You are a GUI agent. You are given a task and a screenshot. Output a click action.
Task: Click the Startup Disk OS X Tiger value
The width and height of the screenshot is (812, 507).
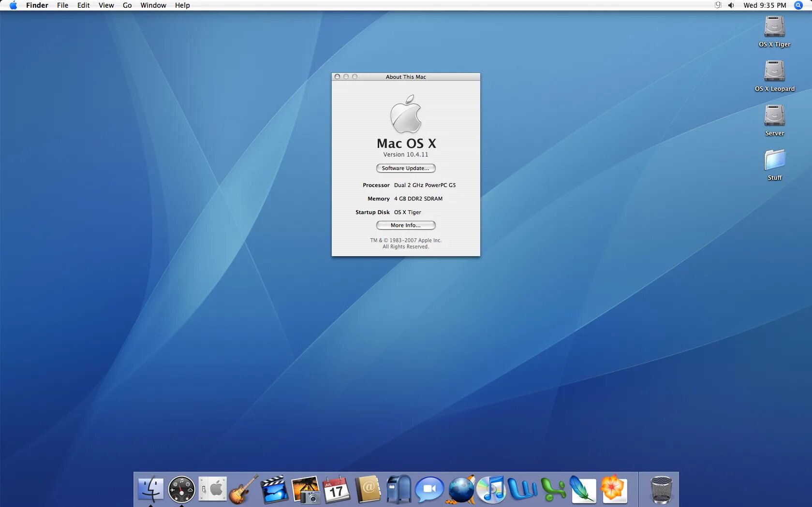pyautogui.click(x=407, y=212)
